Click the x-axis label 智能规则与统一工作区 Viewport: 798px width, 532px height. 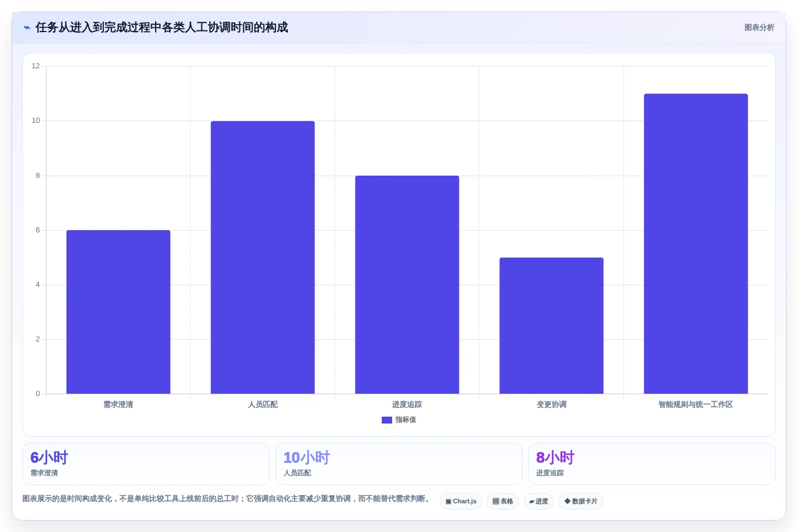coord(696,405)
